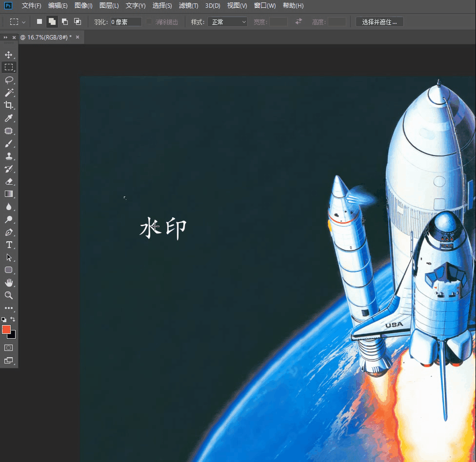476x462 pixels.
Task: Reset default foreground and background colors
Action: coord(3,319)
